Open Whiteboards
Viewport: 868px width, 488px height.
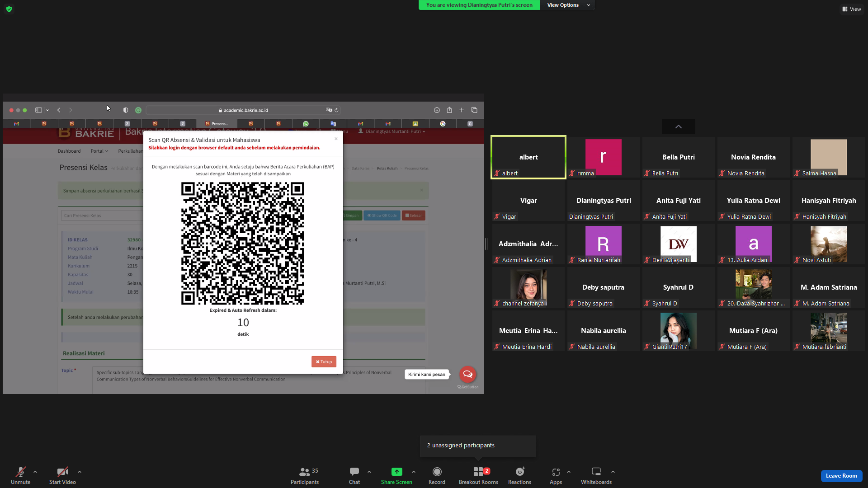tap(596, 475)
